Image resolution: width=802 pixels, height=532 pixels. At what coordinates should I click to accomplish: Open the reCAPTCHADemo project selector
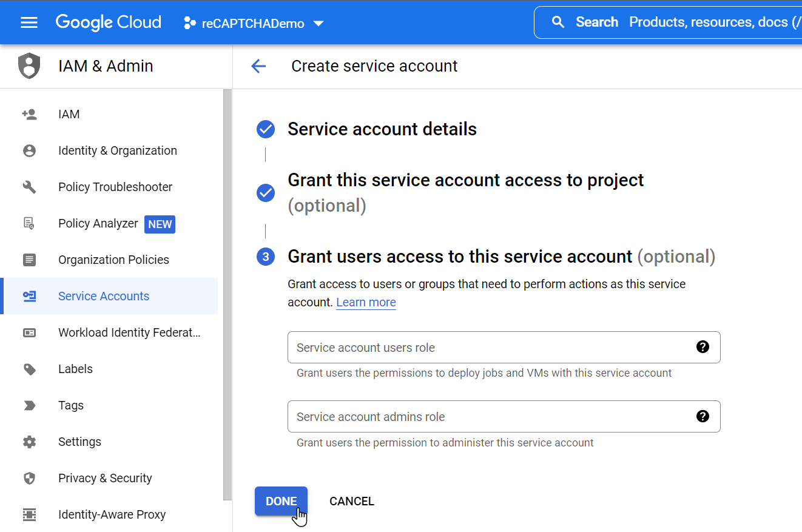[x=254, y=24]
